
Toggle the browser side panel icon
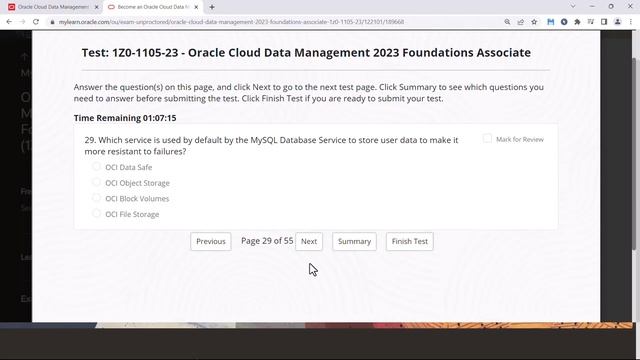(x=604, y=22)
